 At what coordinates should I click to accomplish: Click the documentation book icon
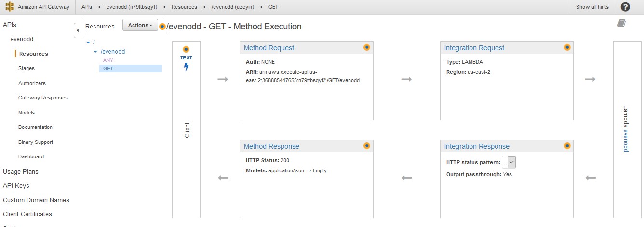pyautogui.click(x=622, y=23)
